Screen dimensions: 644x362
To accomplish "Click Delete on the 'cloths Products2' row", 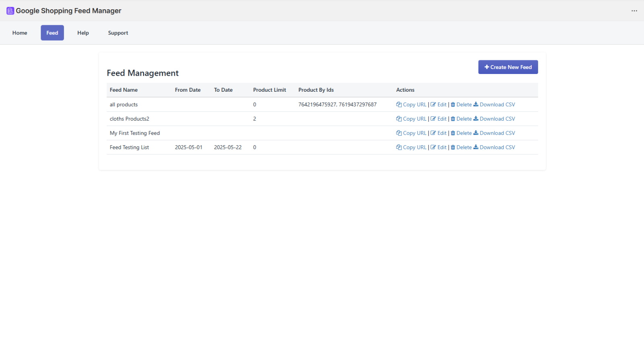I will [x=463, y=119].
